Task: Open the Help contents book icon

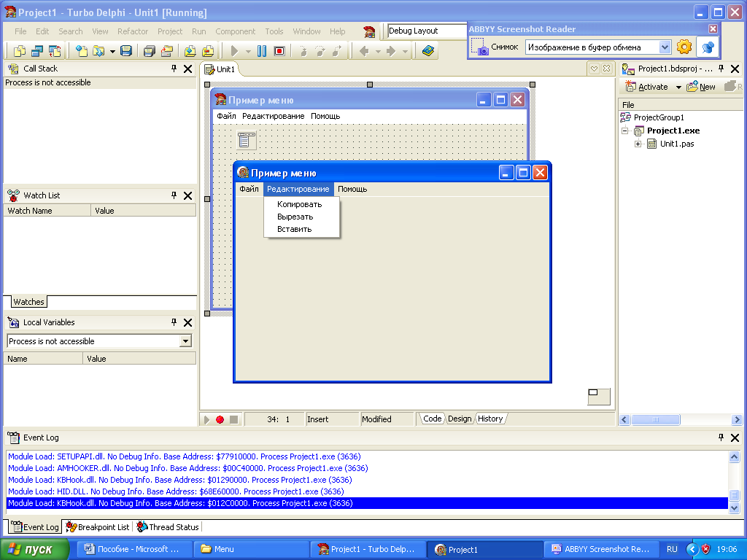Action: coord(427,50)
